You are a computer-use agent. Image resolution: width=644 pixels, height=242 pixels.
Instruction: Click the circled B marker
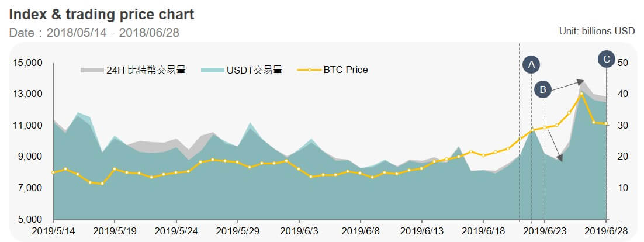pyautogui.click(x=543, y=90)
